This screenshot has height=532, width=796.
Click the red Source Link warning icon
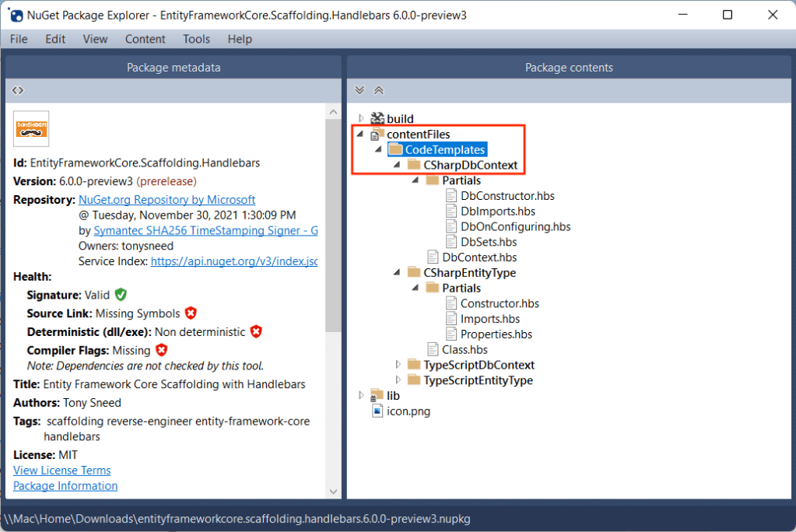pyautogui.click(x=191, y=313)
